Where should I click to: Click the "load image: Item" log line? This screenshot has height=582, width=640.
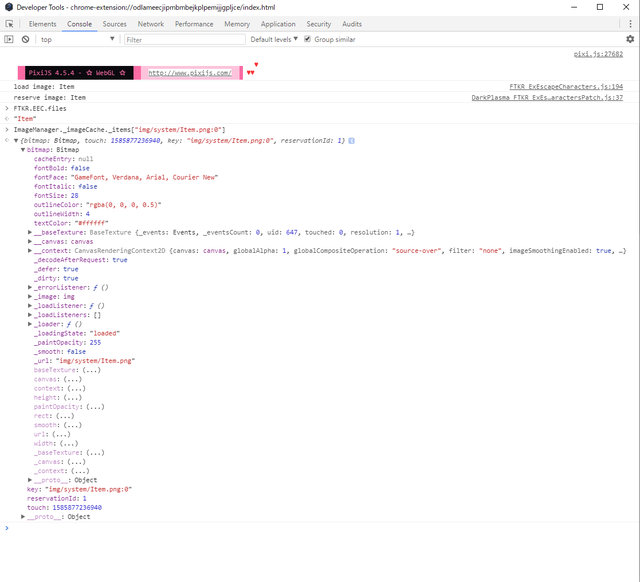point(44,87)
